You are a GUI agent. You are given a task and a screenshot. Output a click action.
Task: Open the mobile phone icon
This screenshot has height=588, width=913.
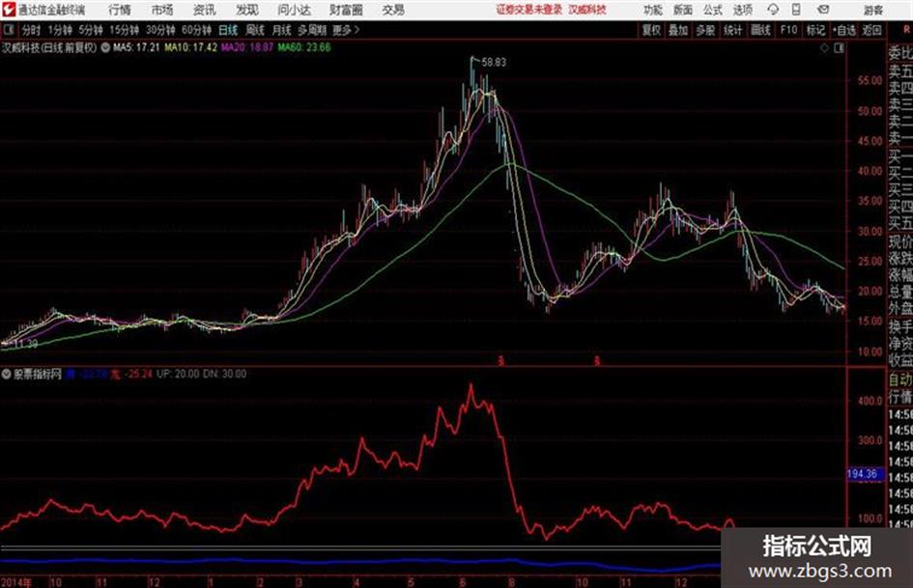pyautogui.click(x=796, y=10)
